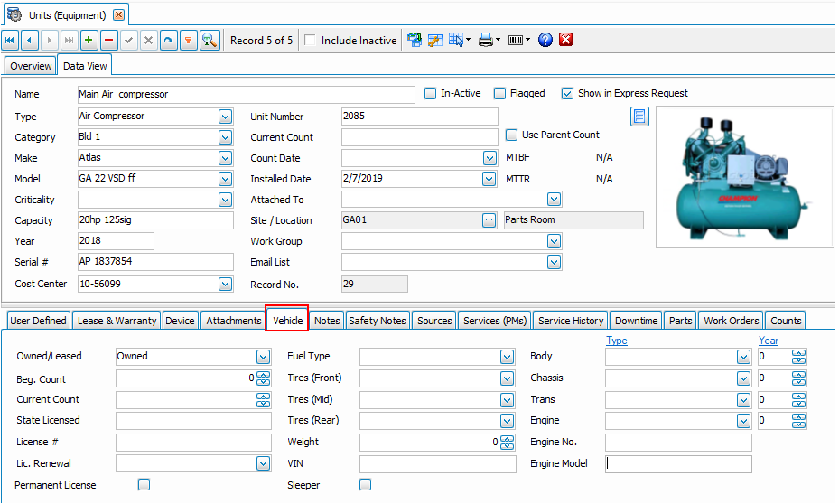This screenshot has width=839, height=504.
Task: Open notes document icon beside image
Action: pyautogui.click(x=639, y=117)
